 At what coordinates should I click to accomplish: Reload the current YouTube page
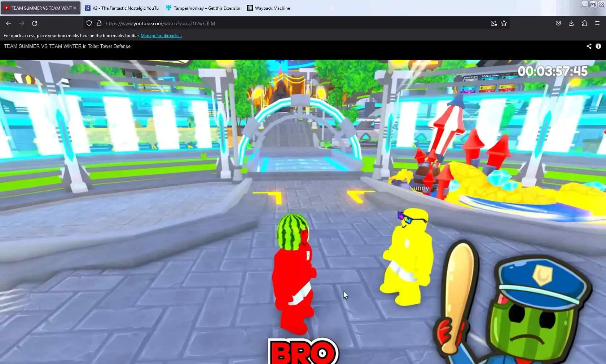click(x=35, y=23)
